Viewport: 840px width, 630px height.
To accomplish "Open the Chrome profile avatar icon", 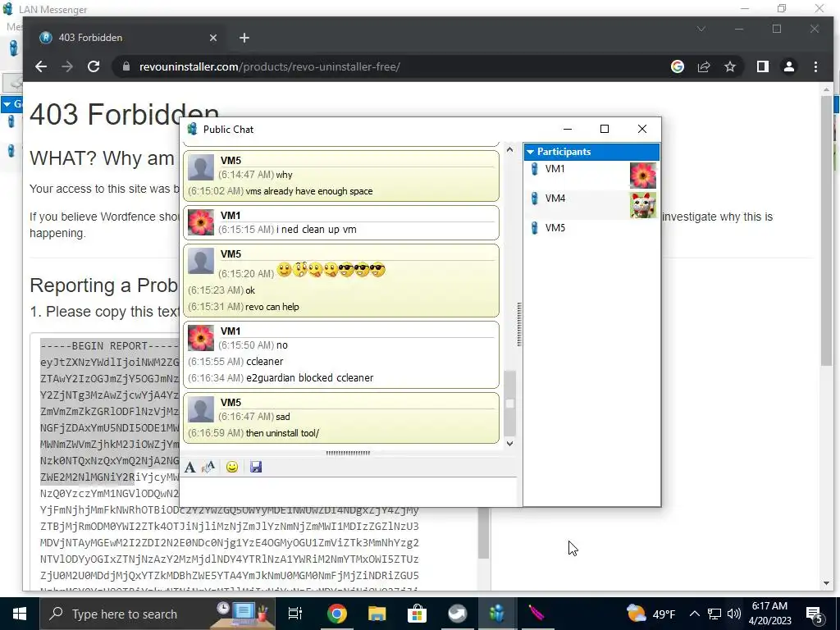I will coord(789,66).
